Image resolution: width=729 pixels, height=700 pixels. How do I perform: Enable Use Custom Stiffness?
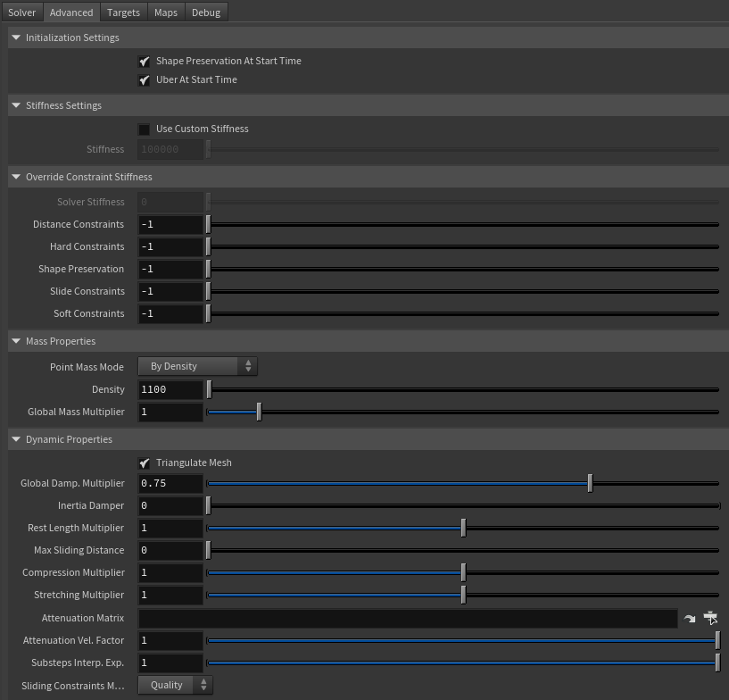point(144,129)
